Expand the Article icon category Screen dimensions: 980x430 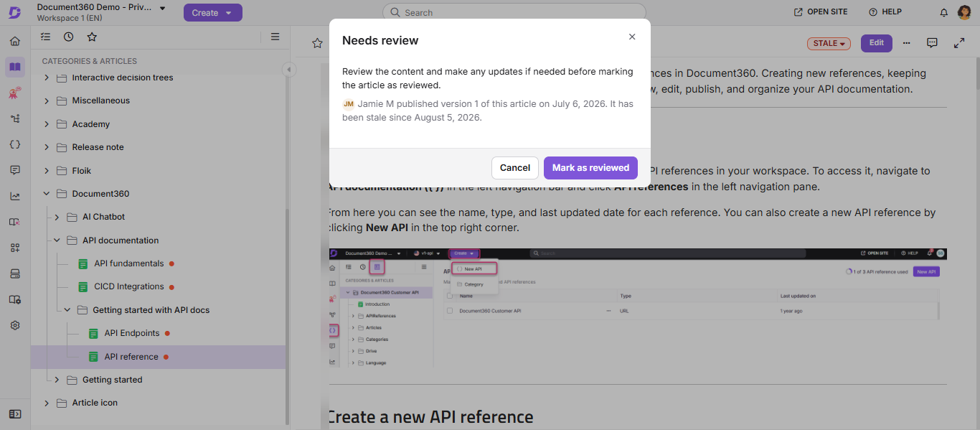pyautogui.click(x=47, y=403)
